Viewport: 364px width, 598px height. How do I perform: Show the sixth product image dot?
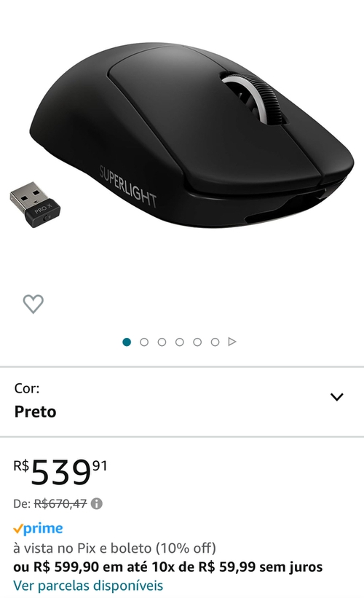click(215, 342)
